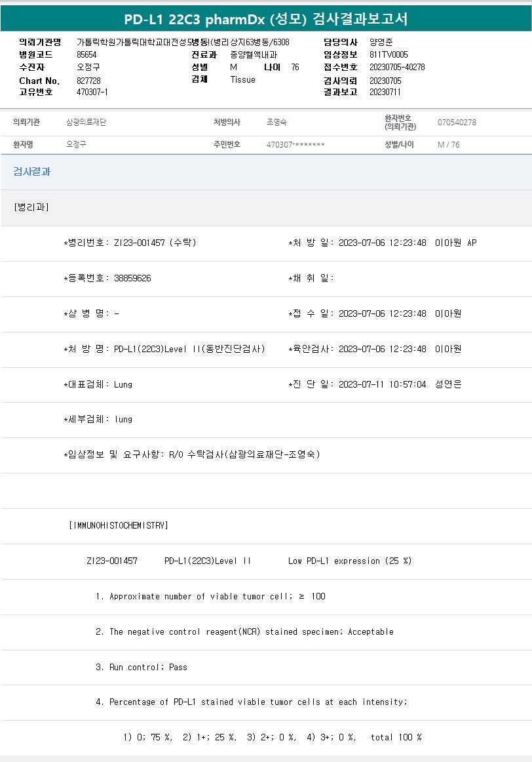Select specimen type Tissue

coord(242,80)
